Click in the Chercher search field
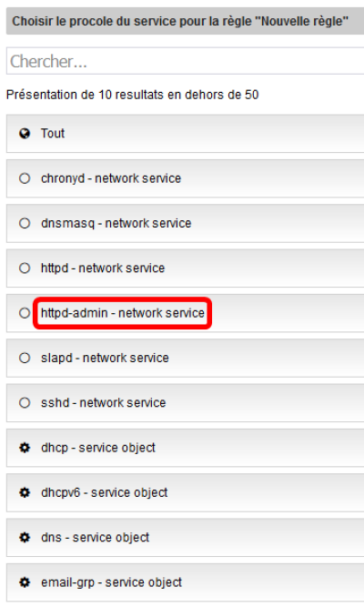 (185, 61)
